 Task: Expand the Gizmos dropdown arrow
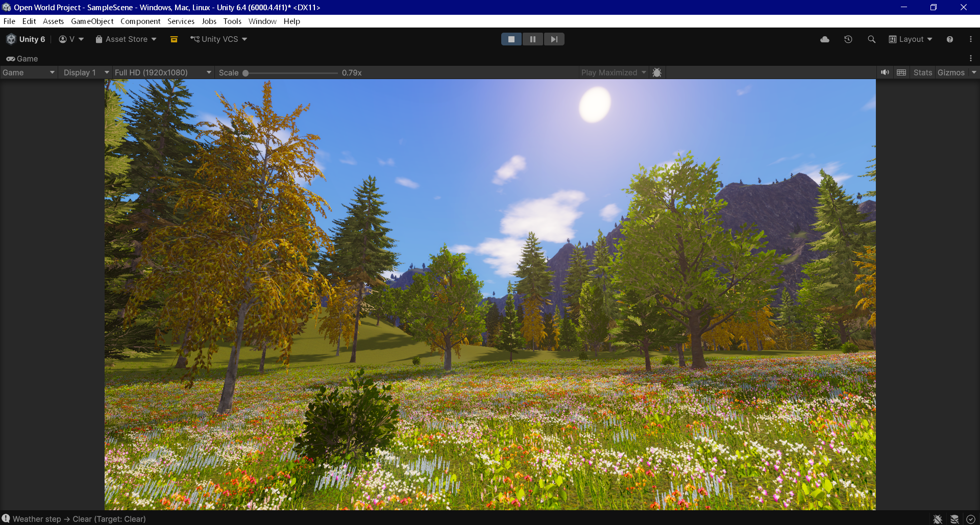point(974,72)
